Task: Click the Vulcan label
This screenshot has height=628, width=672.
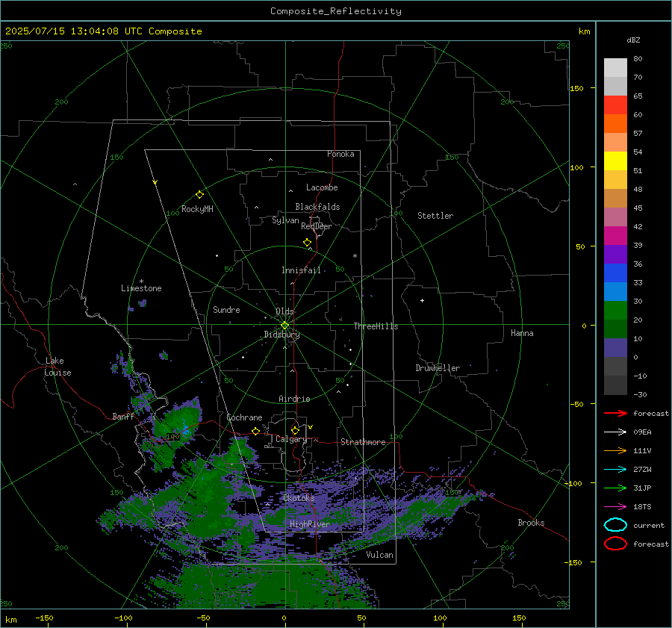Action: 380,555
